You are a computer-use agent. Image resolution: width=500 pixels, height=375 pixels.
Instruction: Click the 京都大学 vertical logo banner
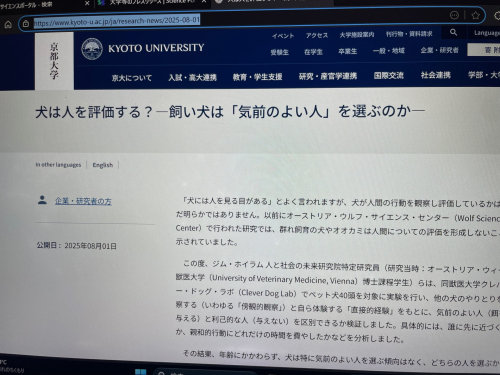point(54,61)
